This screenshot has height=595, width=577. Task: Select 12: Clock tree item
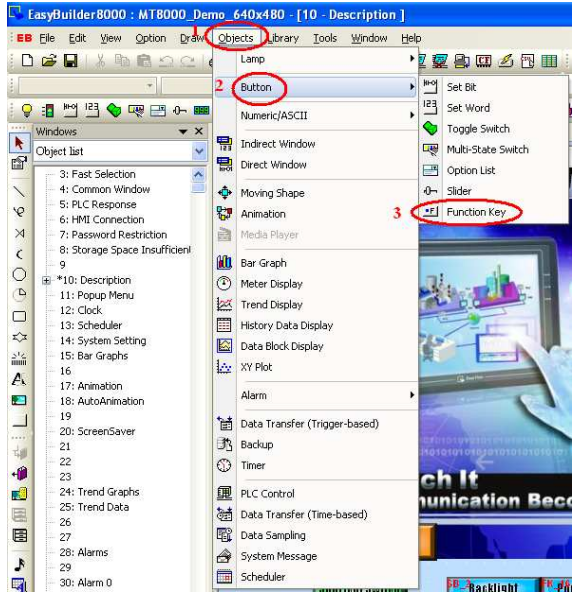(81, 310)
